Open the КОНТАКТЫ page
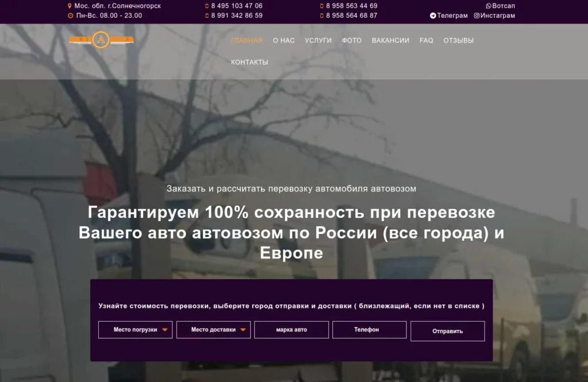Image resolution: width=588 pixels, height=382 pixels. coord(249,62)
